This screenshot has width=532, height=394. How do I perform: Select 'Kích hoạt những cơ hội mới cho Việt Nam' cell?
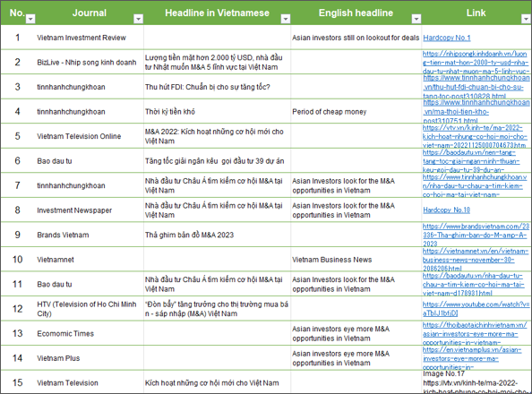tap(217, 382)
